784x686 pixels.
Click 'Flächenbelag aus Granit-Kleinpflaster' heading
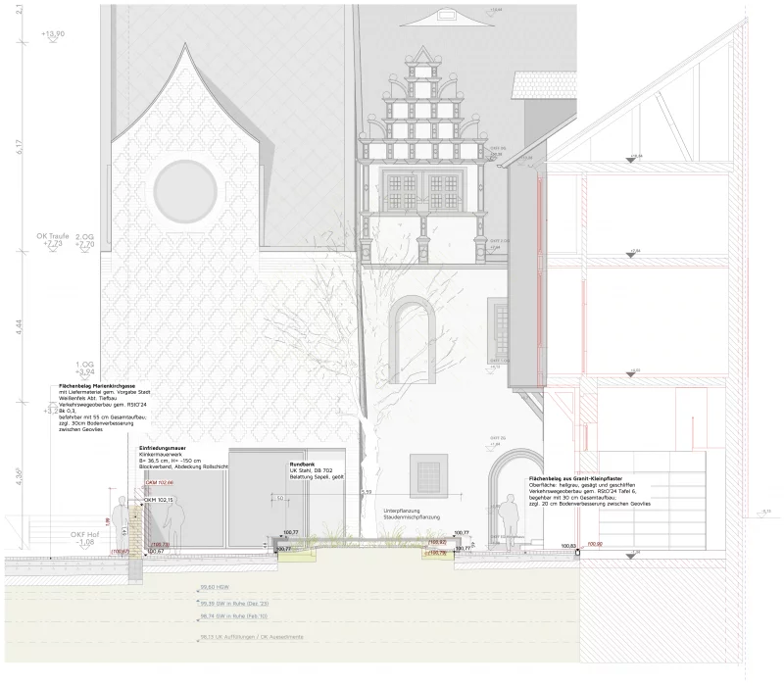pyautogui.click(x=575, y=479)
